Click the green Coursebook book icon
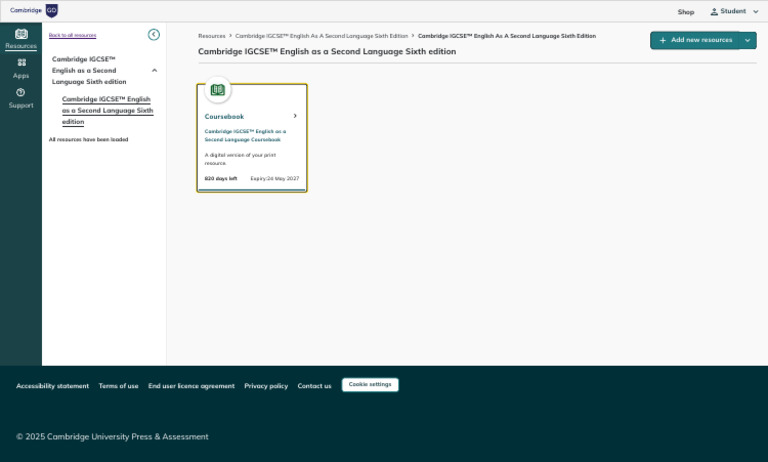 [x=218, y=90]
